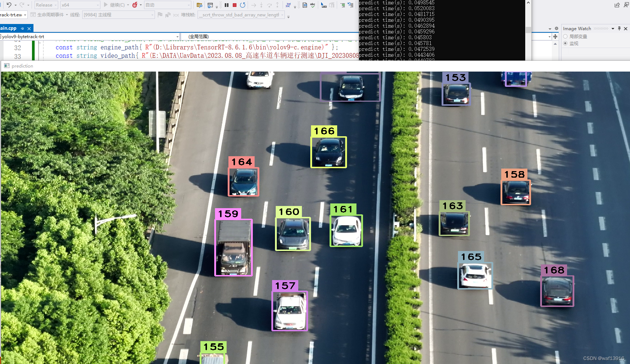Close the main.cpp tab
Image resolution: width=630 pixels, height=364 pixels.
(x=29, y=28)
